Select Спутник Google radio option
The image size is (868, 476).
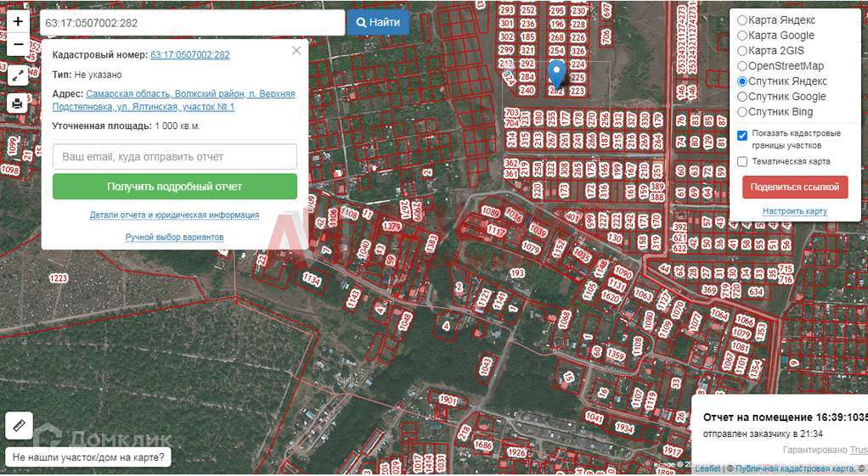[742, 97]
